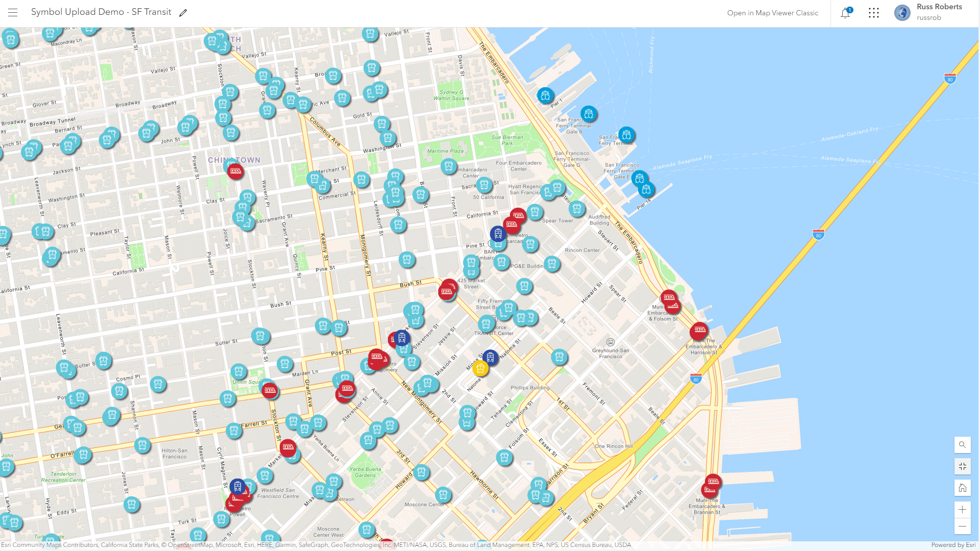Click the Russ Roberts profile avatar
Image resolution: width=980 pixels, height=551 pixels.
(x=901, y=13)
